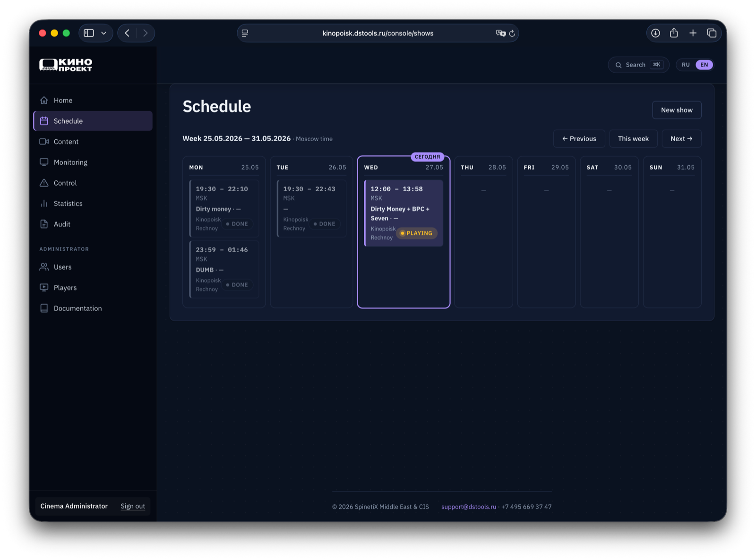Click the Search field
This screenshot has width=756, height=560.
(x=638, y=65)
